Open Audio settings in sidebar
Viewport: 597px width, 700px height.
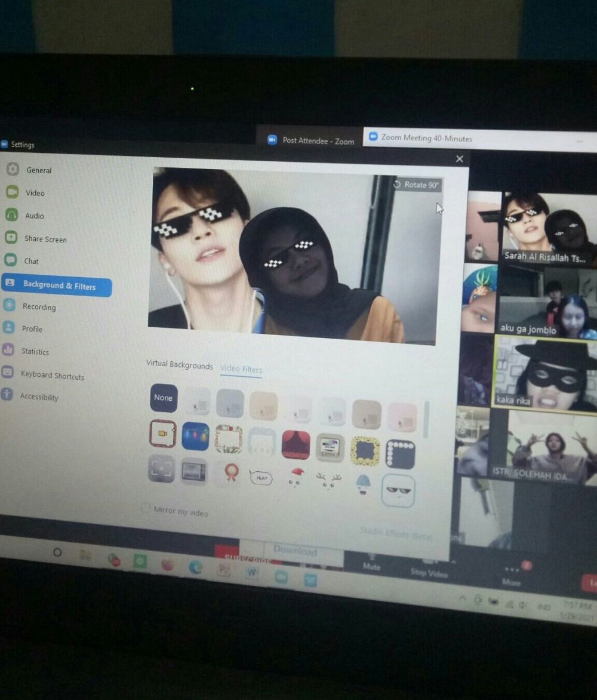coord(34,216)
